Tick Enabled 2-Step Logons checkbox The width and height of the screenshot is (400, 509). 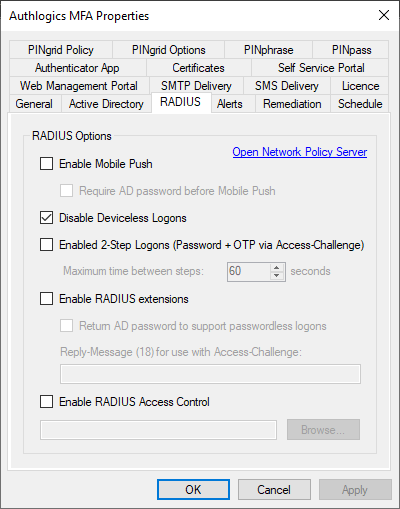[46, 245]
